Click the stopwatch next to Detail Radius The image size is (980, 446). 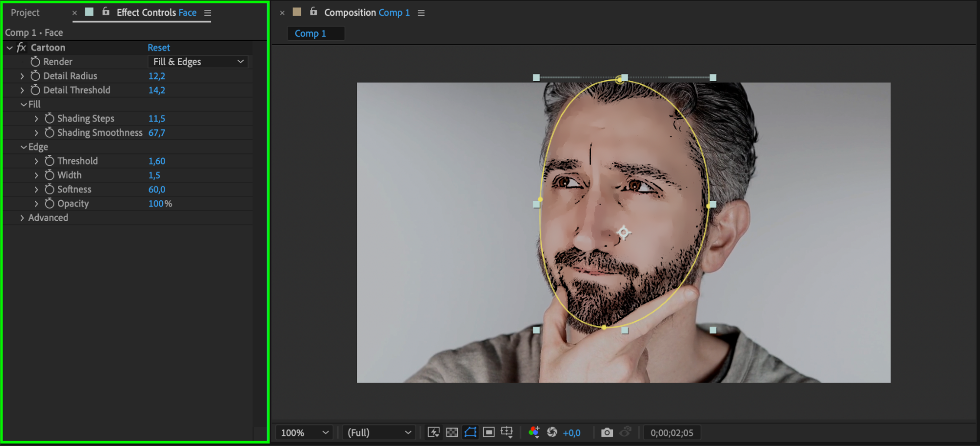35,76
